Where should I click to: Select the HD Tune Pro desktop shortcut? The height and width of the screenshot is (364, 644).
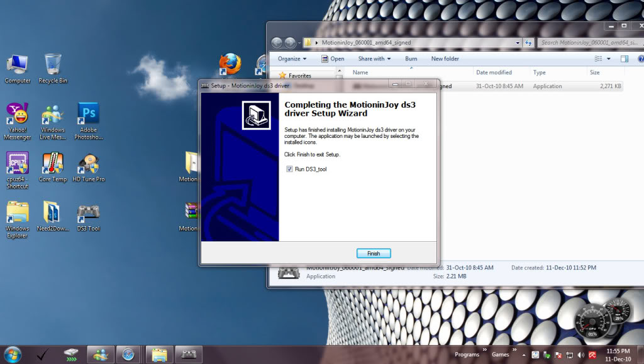[x=88, y=168]
